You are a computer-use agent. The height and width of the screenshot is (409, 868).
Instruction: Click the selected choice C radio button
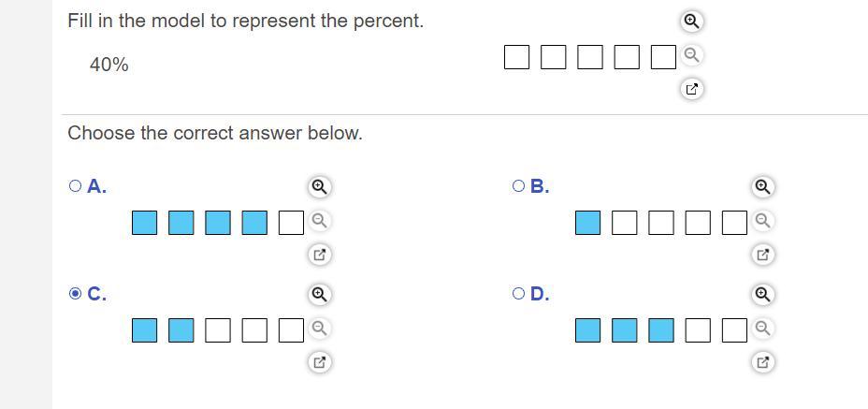coord(76,294)
